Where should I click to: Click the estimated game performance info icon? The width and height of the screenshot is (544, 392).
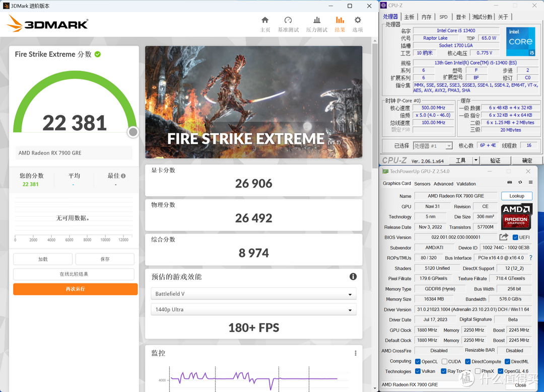click(x=353, y=277)
